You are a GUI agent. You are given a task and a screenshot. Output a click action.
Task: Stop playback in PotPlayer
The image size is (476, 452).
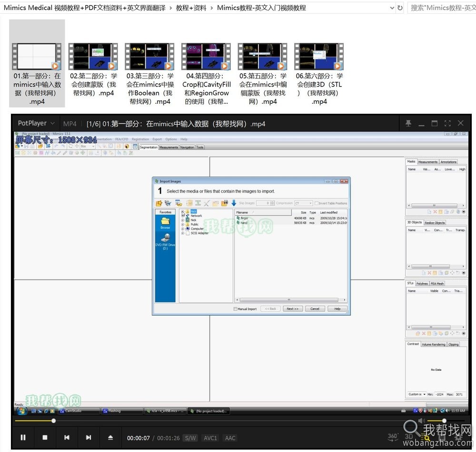point(45,437)
